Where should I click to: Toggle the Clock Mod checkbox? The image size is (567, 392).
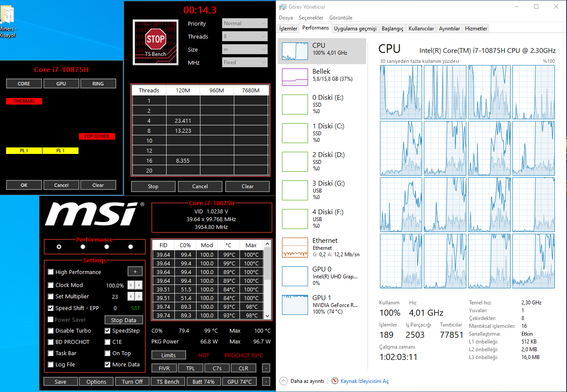51,285
